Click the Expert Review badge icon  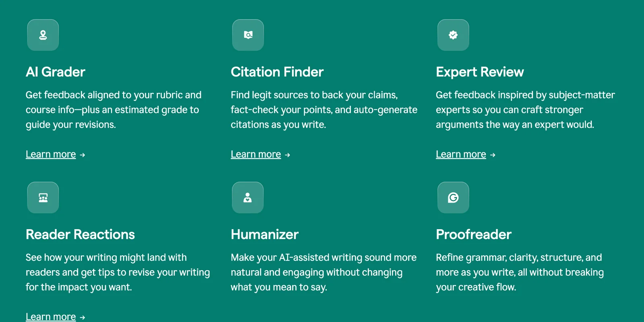pyautogui.click(x=453, y=35)
